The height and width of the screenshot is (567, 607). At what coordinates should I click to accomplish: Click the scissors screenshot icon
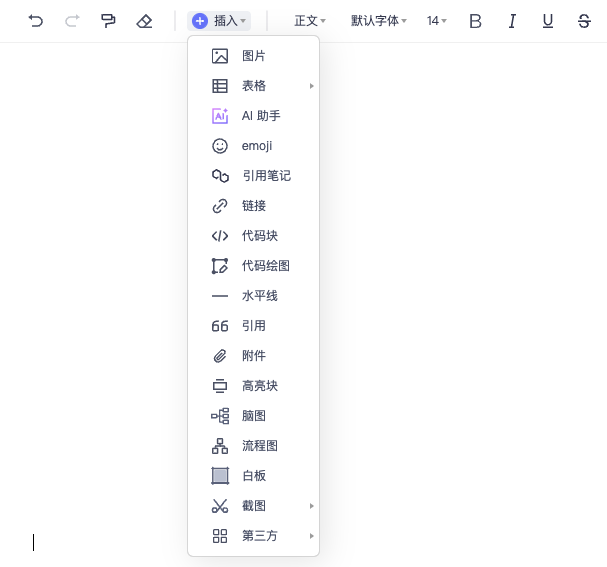tap(220, 506)
